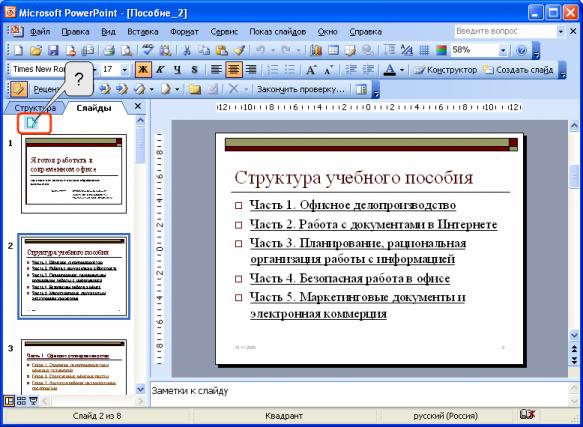The height and width of the screenshot is (427, 583).
Task: Expand Formatting toolbar options arrow
Action: pyautogui.click(x=562, y=71)
